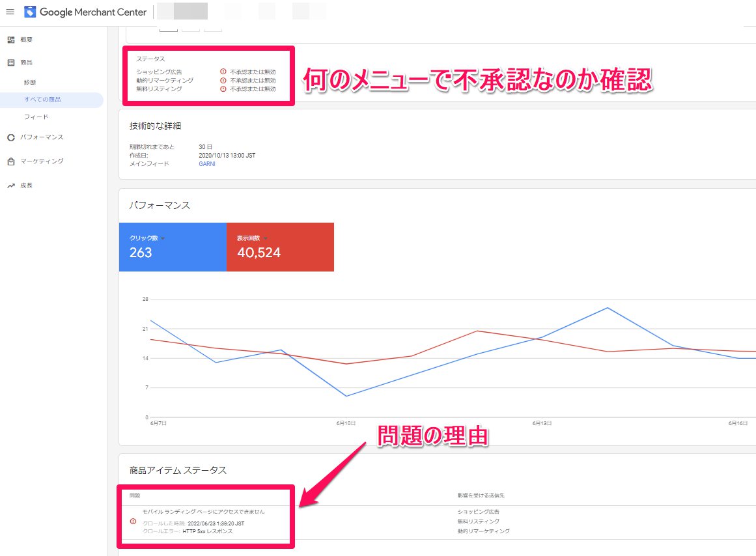
Task: Click the error icon beside 無料リスティング status
Action: pos(223,89)
